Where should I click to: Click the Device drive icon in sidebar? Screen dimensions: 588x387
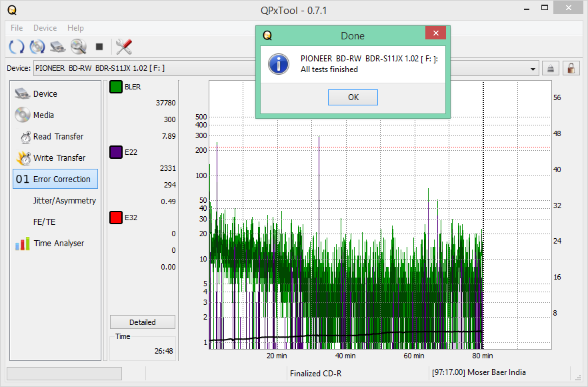(22, 93)
